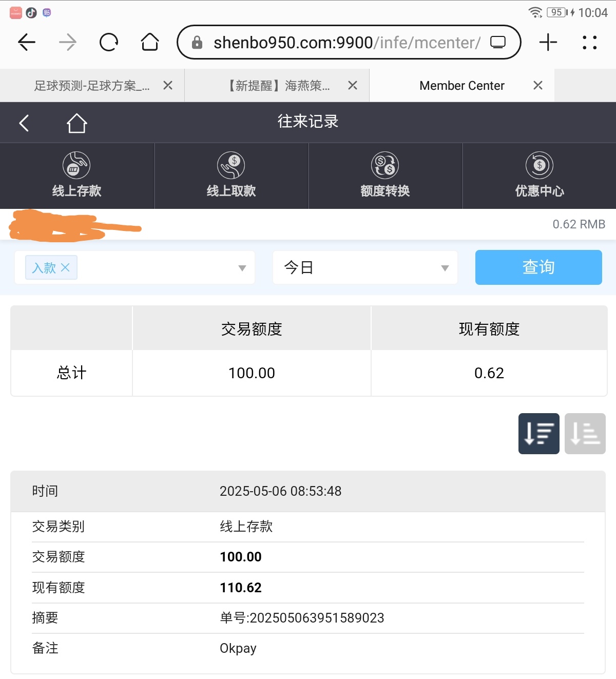Close the Member Center tab
The height and width of the screenshot is (679, 616).
click(x=538, y=86)
